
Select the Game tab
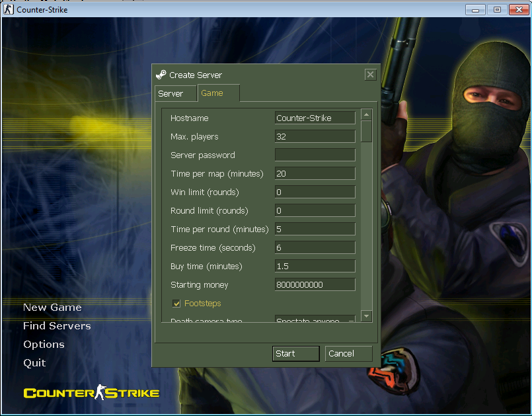(x=218, y=93)
